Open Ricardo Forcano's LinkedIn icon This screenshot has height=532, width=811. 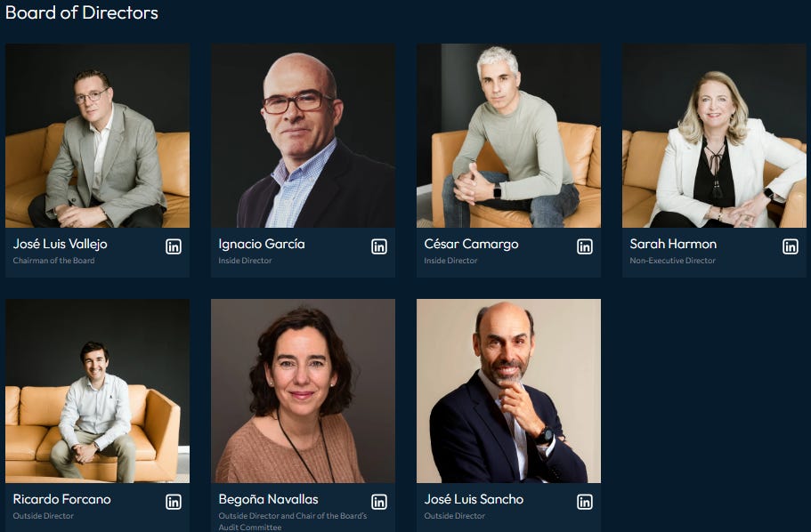pos(174,502)
